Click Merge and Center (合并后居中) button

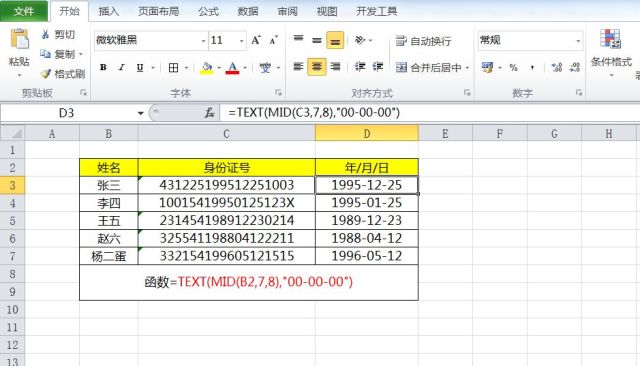pos(429,67)
